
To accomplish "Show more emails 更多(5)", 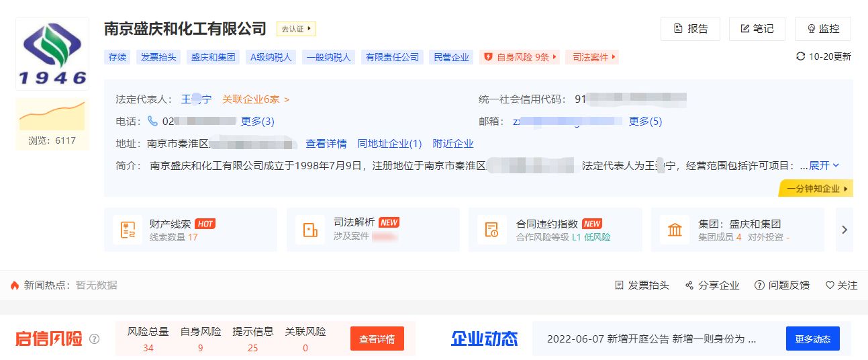I will tap(645, 122).
